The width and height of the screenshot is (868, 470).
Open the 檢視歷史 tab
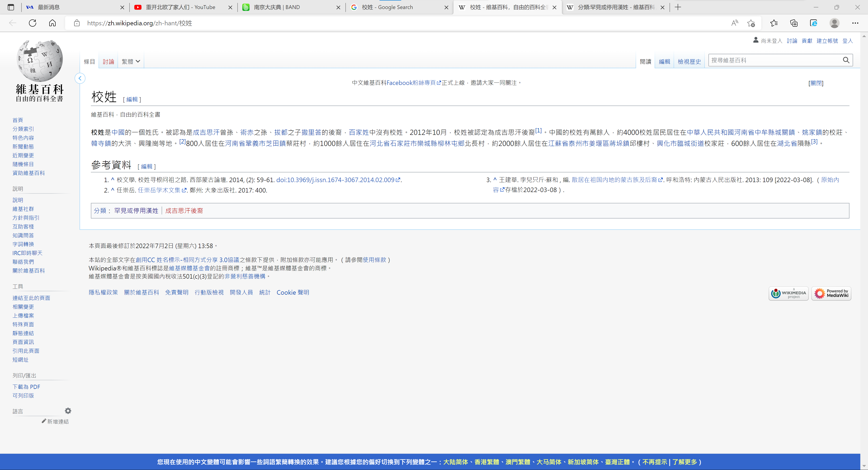click(689, 61)
